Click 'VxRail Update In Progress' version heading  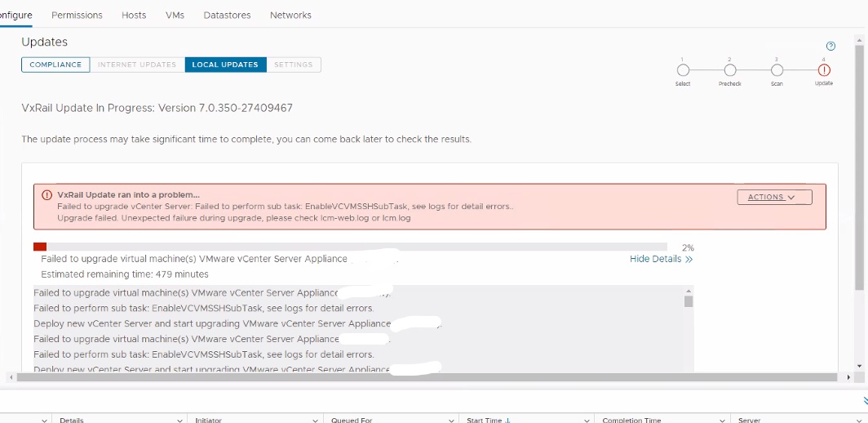[157, 108]
